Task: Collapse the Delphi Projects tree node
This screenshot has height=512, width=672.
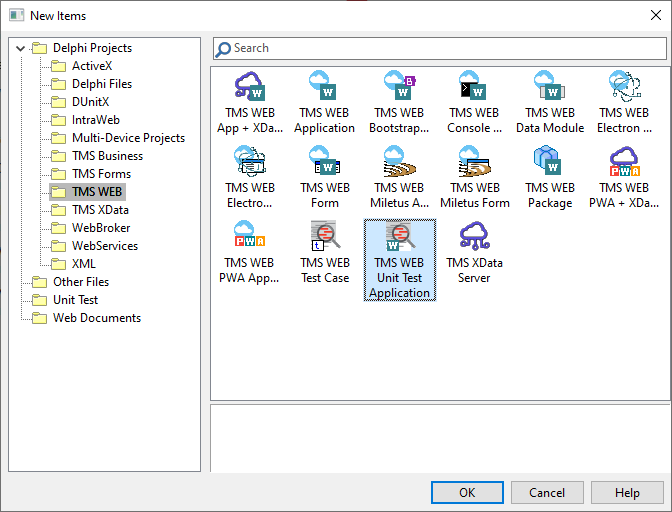Action: point(20,48)
